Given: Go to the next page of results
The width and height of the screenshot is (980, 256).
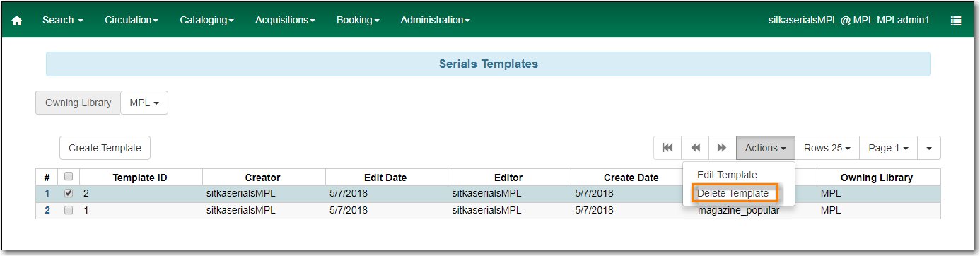Looking at the screenshot, I should click(x=723, y=148).
